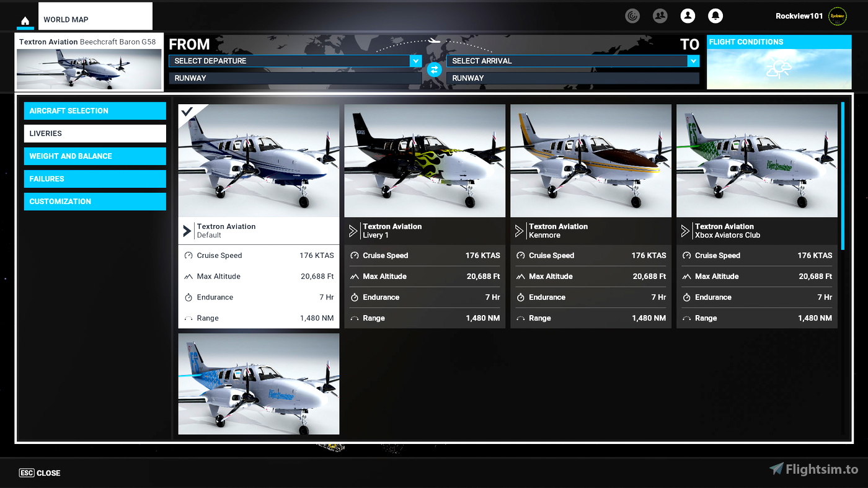
Task: Click the friends icon in the top bar
Action: click(660, 16)
